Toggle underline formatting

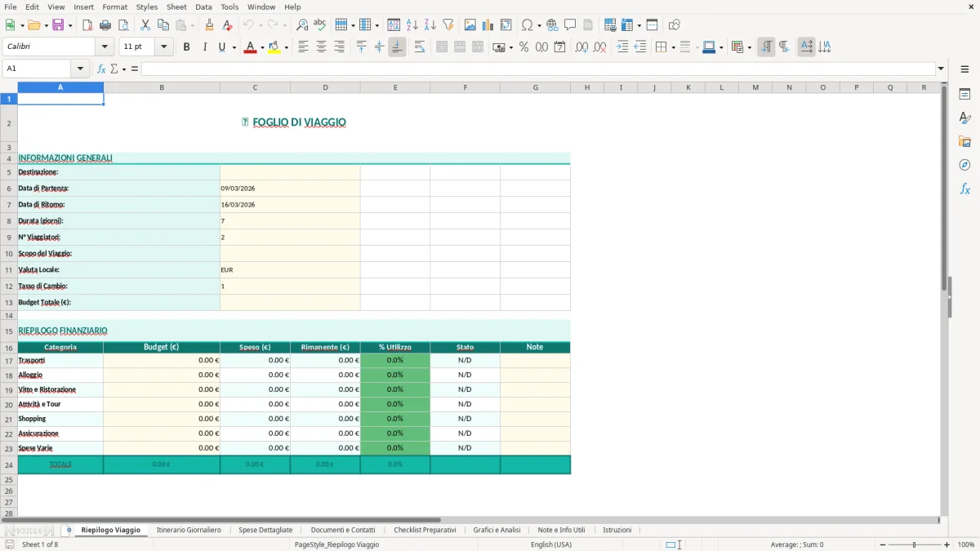[221, 47]
